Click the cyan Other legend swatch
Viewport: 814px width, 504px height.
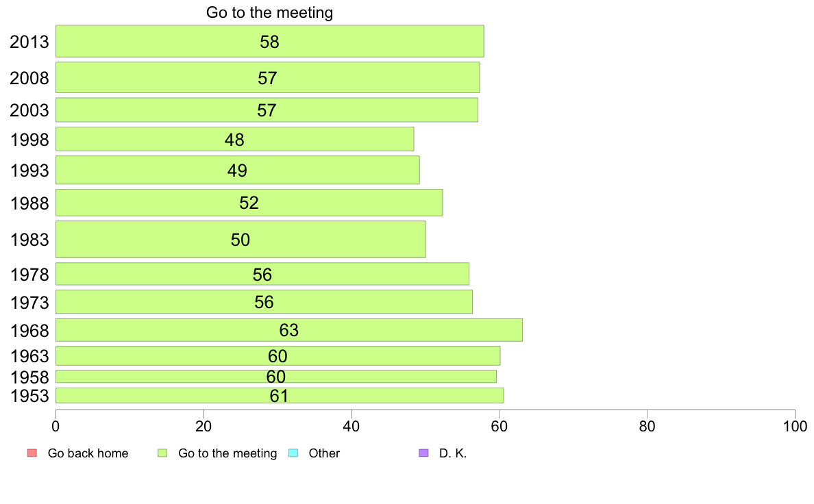[293, 453]
